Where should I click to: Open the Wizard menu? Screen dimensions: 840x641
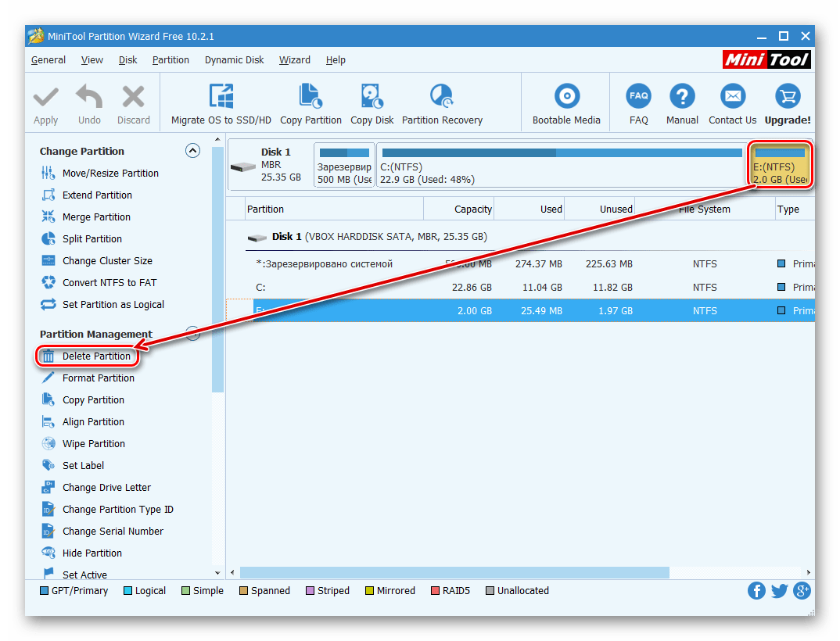294,60
